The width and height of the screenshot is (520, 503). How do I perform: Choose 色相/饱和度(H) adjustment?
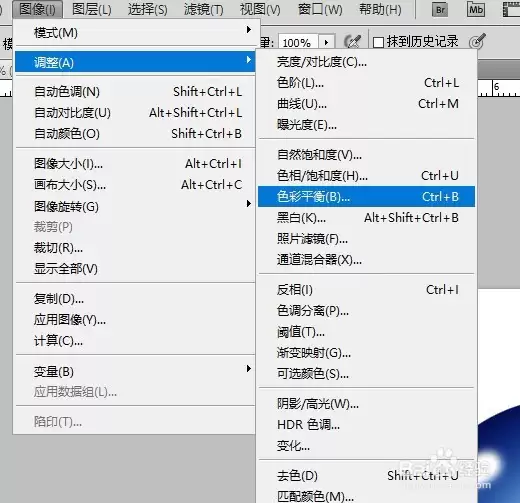point(366,176)
